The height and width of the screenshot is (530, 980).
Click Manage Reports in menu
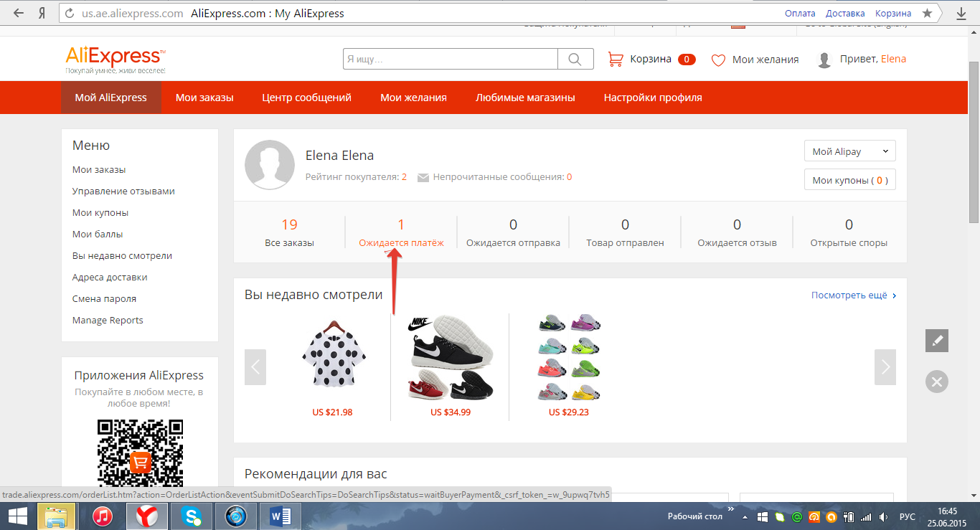[x=108, y=321]
